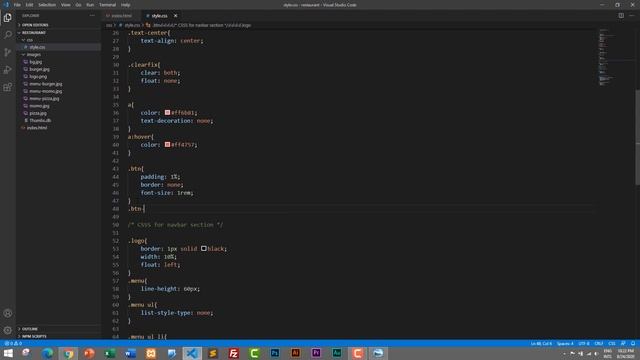This screenshot has width=640, height=360.
Task: Click black color swatch in .logo border
Action: pyautogui.click(x=204, y=248)
